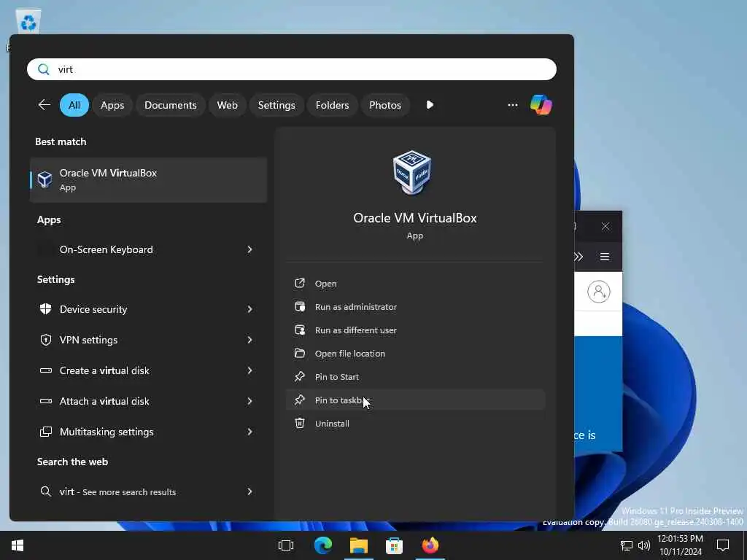The image size is (747, 560).
Task: Choose Run as administrator
Action: [415, 307]
